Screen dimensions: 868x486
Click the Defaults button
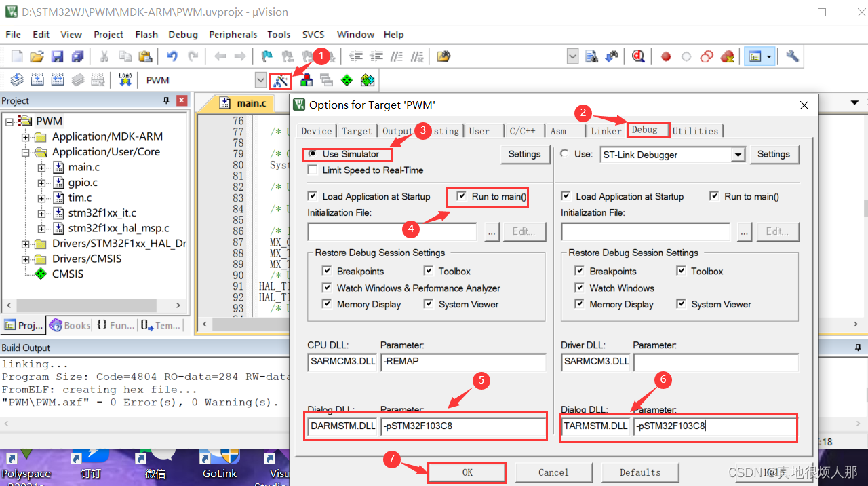tap(639, 472)
